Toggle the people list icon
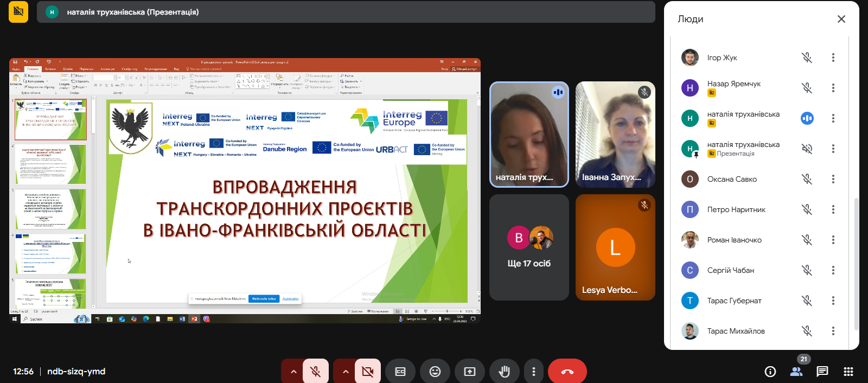Viewport: 868px width, 383px height. tap(796, 372)
